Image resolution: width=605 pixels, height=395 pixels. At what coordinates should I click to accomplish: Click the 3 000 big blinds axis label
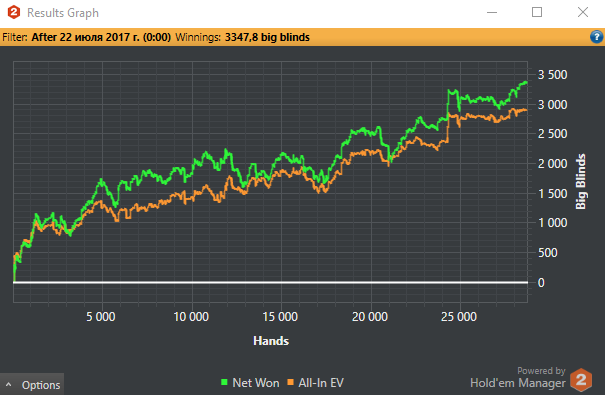pos(553,105)
